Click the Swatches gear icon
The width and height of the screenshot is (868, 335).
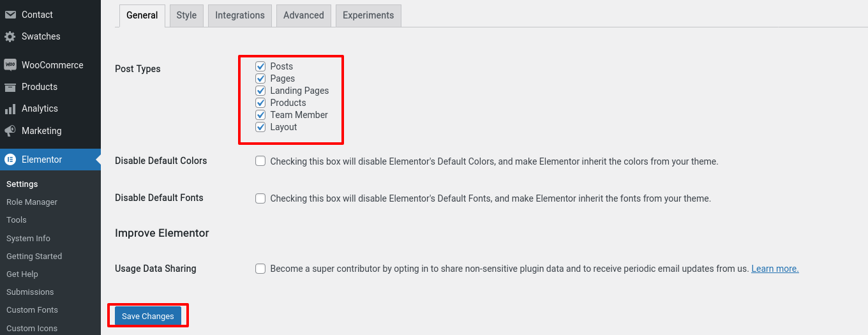click(10, 36)
